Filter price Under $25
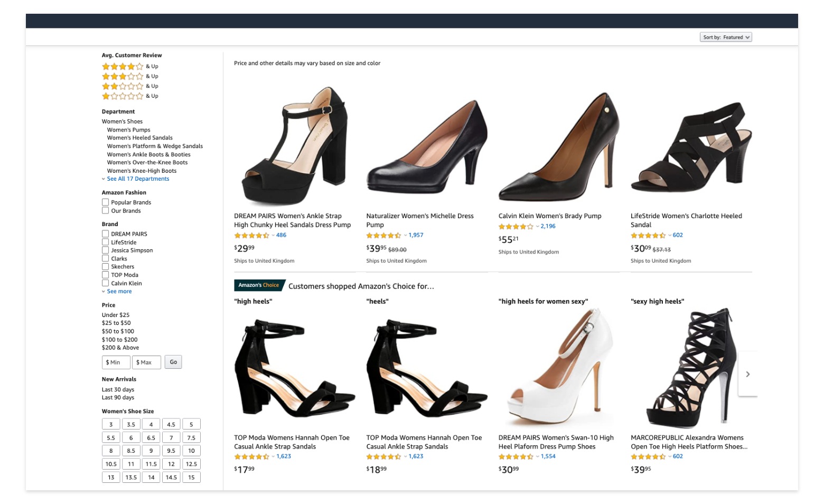The height and width of the screenshot is (504, 824). (x=116, y=315)
